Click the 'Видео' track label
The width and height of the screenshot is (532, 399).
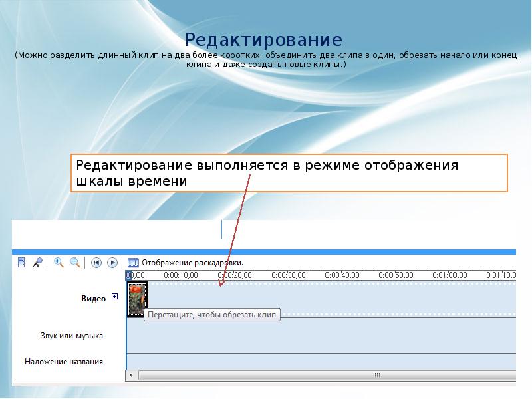[x=93, y=299]
